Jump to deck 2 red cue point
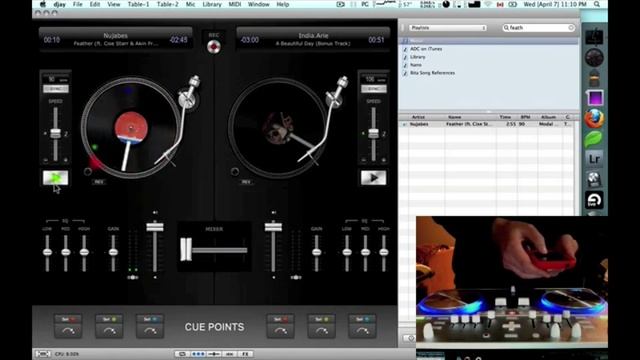Screen dimensions: 640x360 point(280,331)
